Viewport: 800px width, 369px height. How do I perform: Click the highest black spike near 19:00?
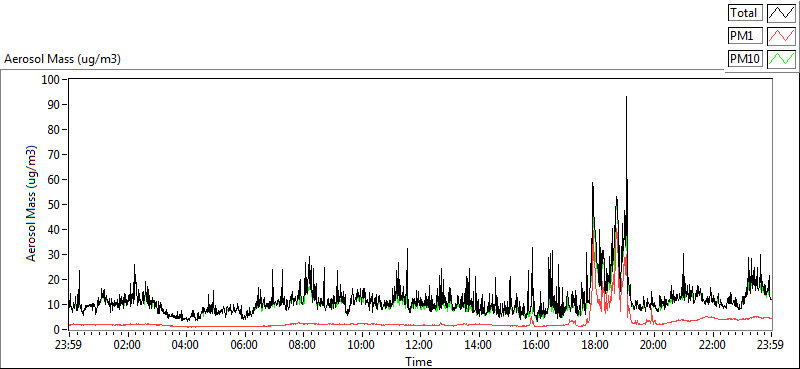point(626,97)
